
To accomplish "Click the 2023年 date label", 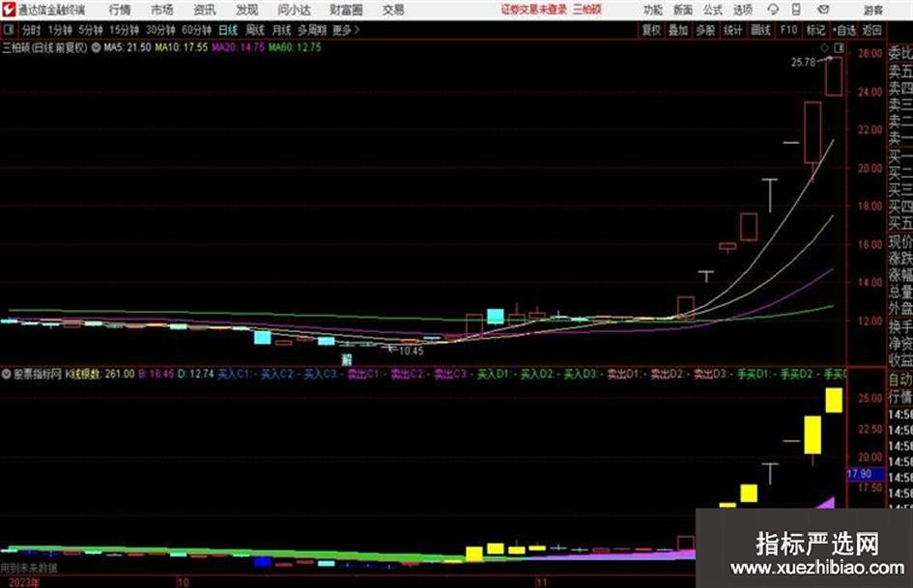I will [x=23, y=582].
